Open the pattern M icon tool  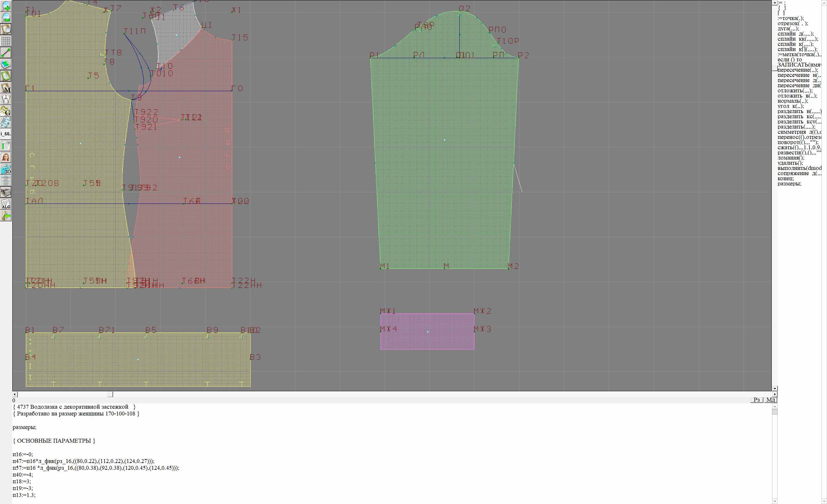click(x=6, y=88)
